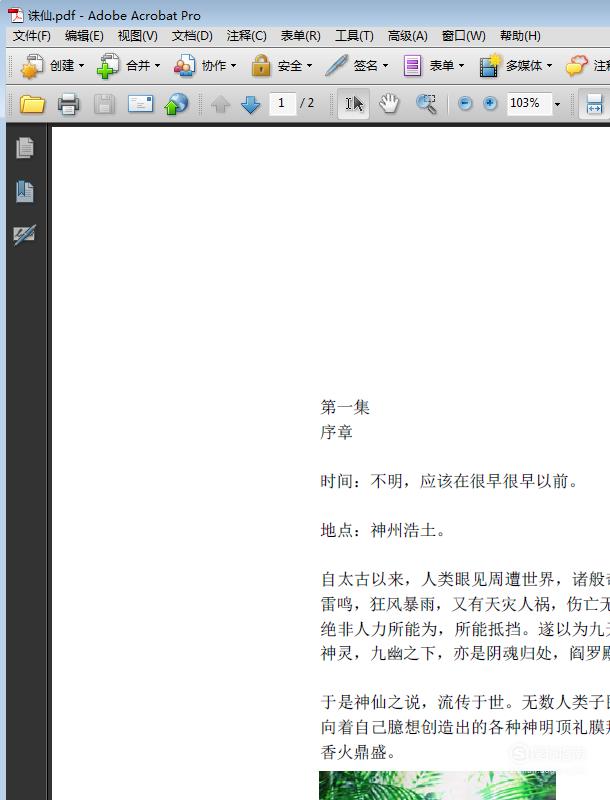610x800 pixels.
Task: Zoom in with plus button
Action: coord(490,104)
